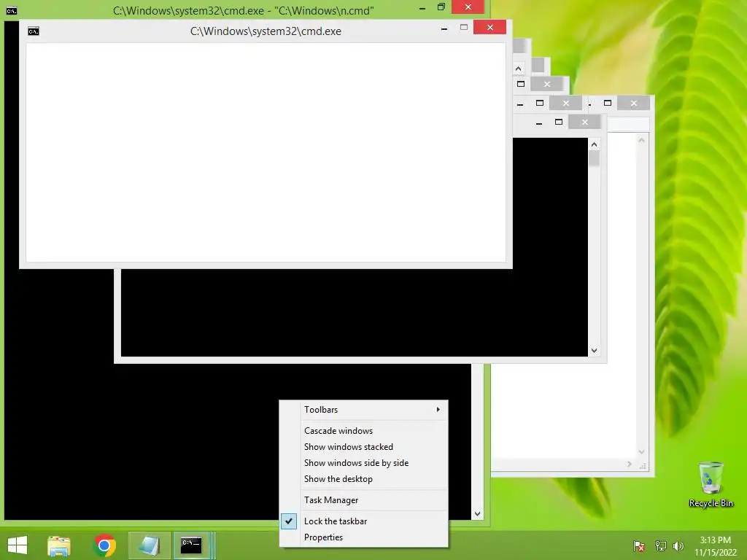Click horizontal scroll-right arrow of rightmost white window
This screenshot has height=560, width=747.
click(630, 464)
